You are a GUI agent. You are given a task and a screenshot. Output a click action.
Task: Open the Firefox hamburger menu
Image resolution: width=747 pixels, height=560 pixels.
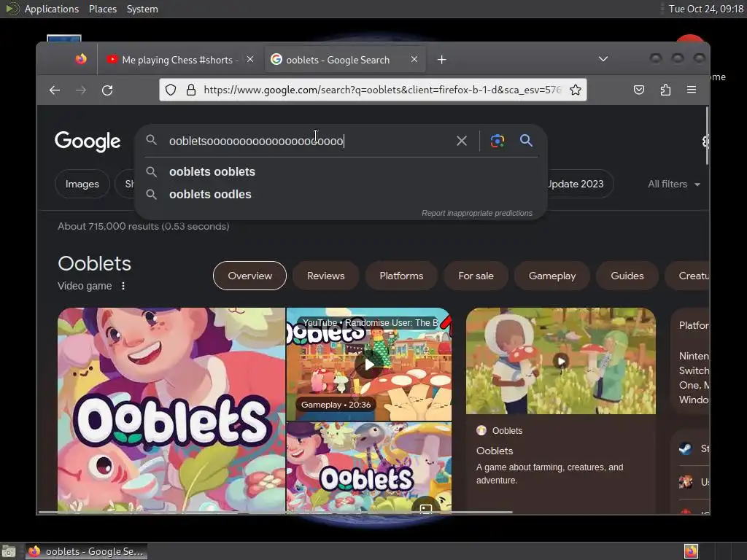[x=692, y=90]
